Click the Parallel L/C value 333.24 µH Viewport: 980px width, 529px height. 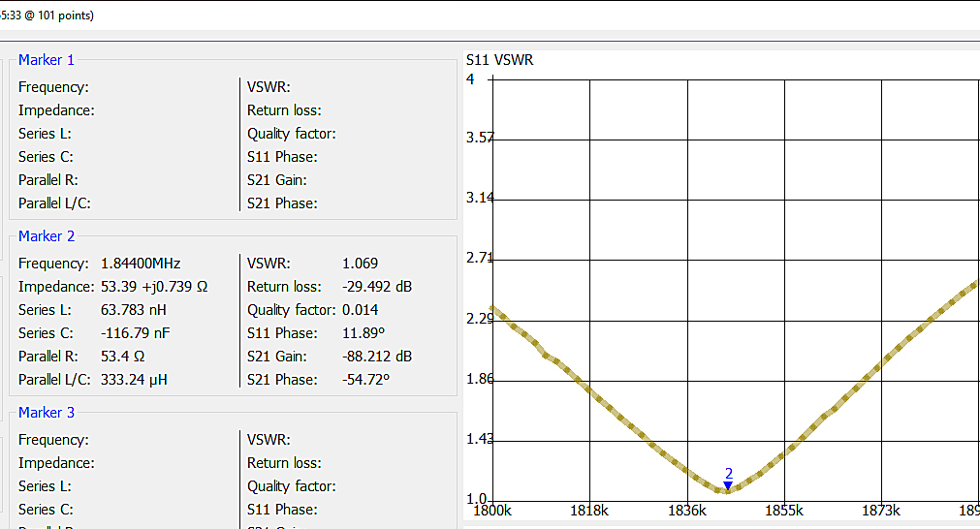click(x=134, y=380)
